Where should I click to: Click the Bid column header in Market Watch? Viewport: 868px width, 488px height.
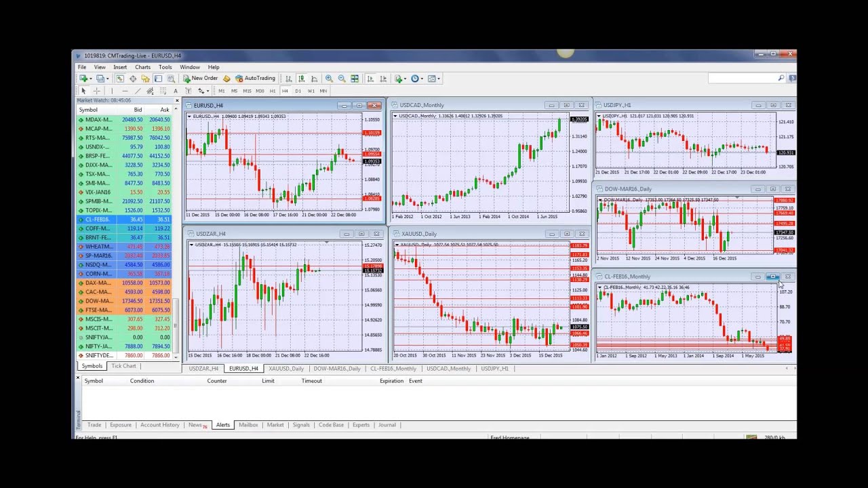pos(138,110)
